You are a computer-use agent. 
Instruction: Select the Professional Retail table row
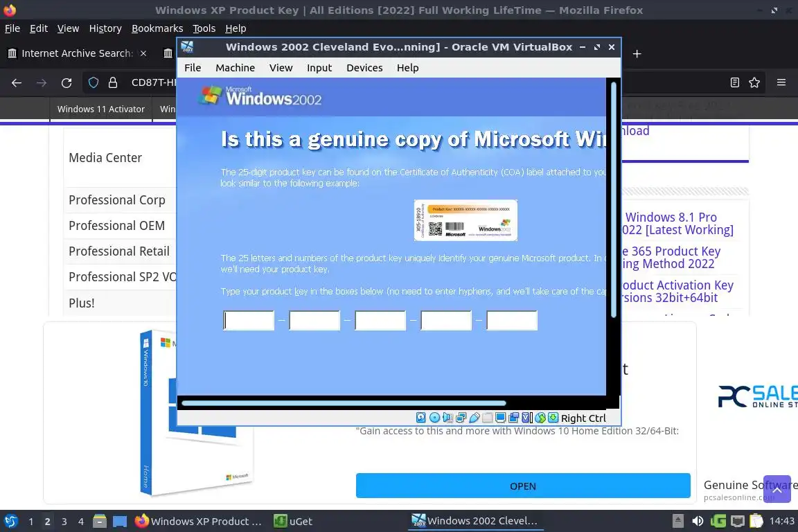coord(120,251)
